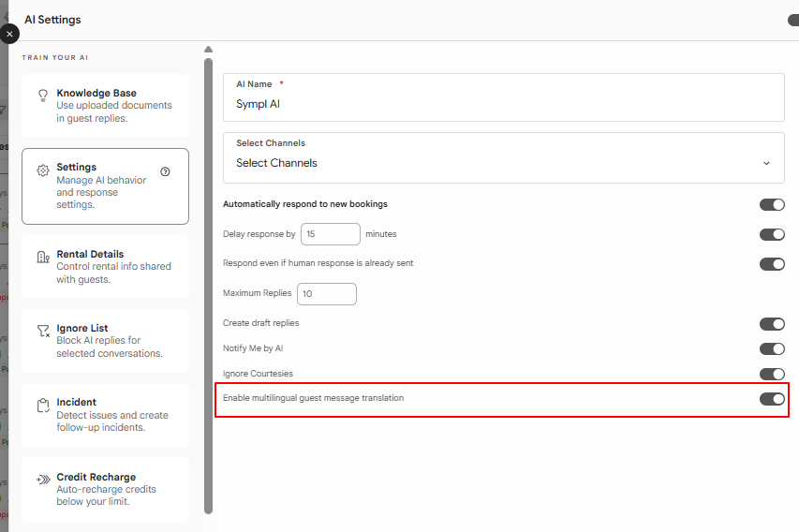The width and height of the screenshot is (799, 532).
Task: Toggle Respond even if human response sent
Action: pyautogui.click(x=772, y=264)
